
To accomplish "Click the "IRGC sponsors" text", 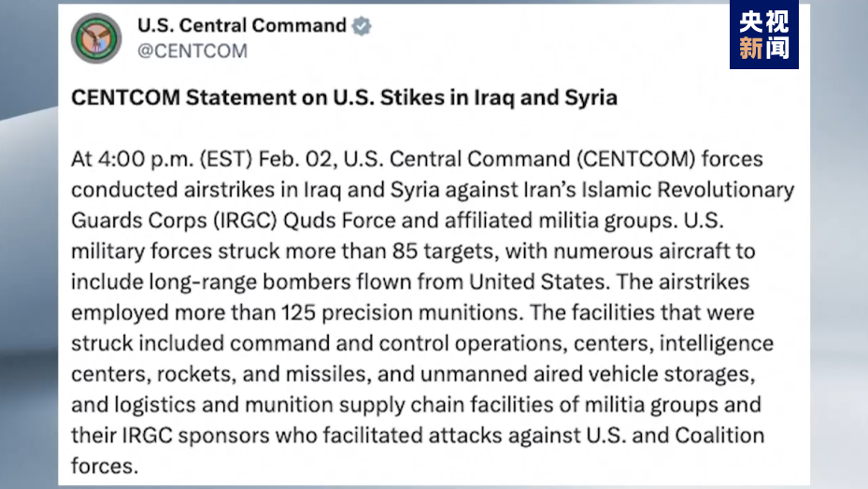I will 183,437.
